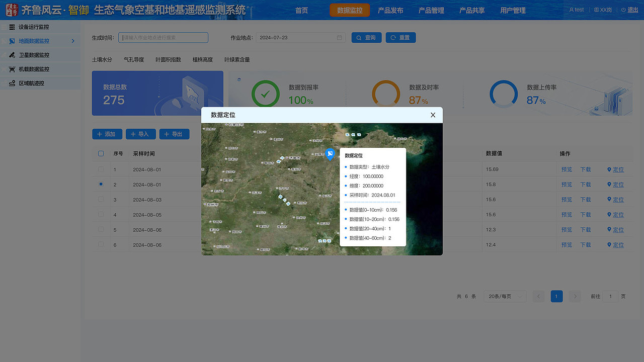This screenshot has height=362, width=644.
Task: Click the 设备运行监控 sidebar icon
Action: (12, 27)
